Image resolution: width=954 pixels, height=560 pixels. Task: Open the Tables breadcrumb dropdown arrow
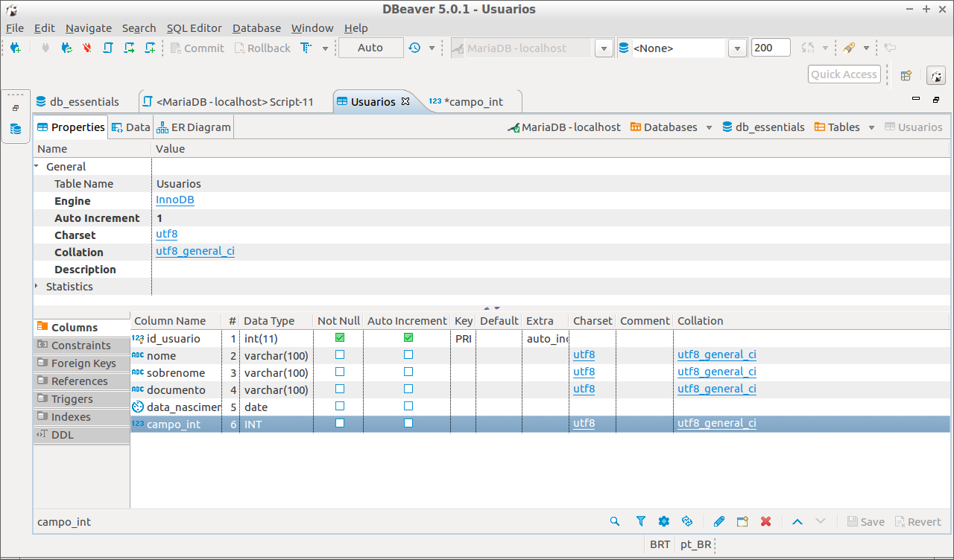coord(871,127)
